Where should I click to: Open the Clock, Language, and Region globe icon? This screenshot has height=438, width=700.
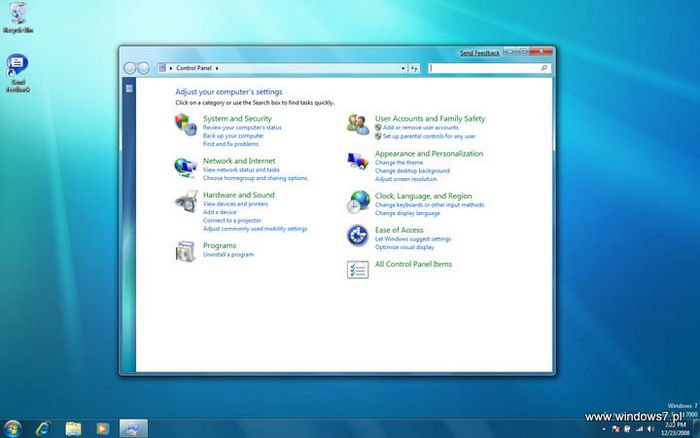point(358,202)
